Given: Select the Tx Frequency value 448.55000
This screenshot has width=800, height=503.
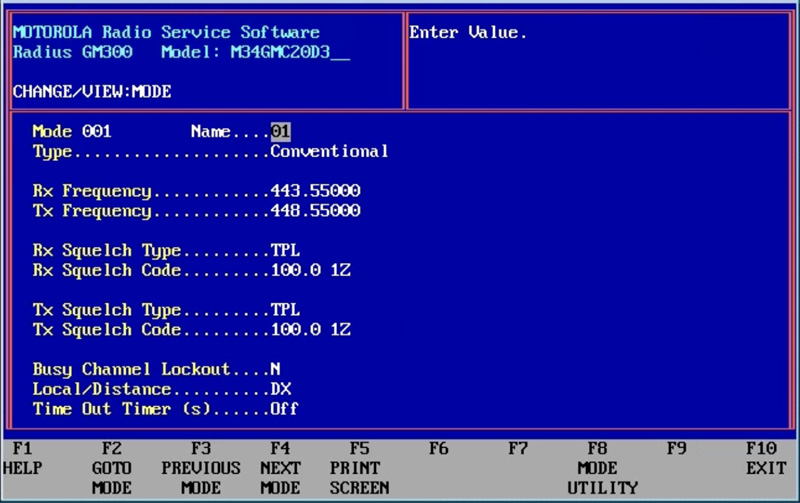Looking at the screenshot, I should [x=315, y=211].
